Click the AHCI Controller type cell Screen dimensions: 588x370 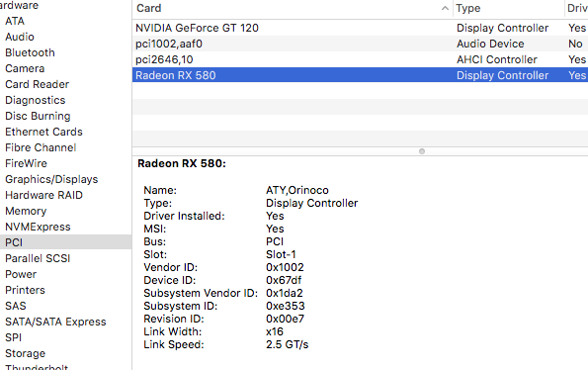pos(497,59)
